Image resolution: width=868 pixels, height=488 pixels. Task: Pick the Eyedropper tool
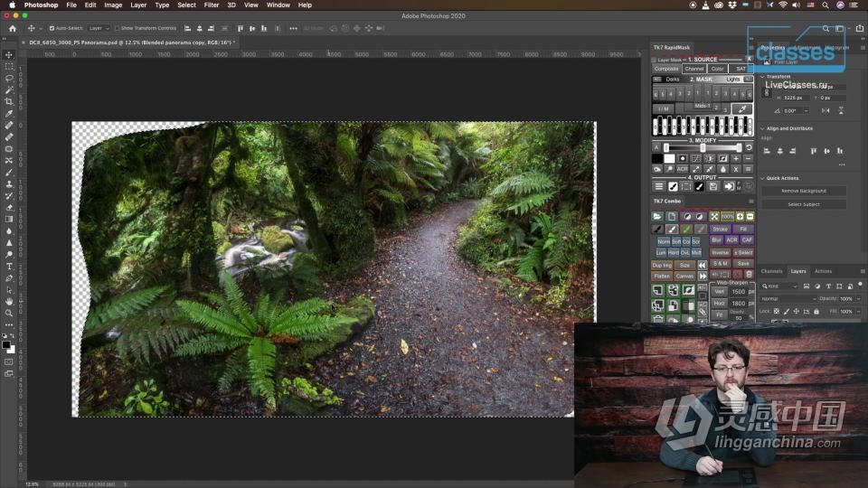[9, 114]
